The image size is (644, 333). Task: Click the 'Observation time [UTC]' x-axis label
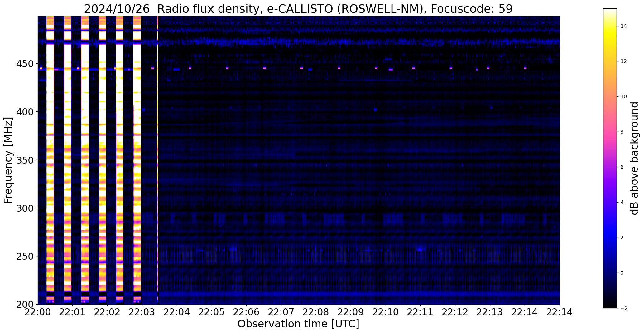(298, 324)
